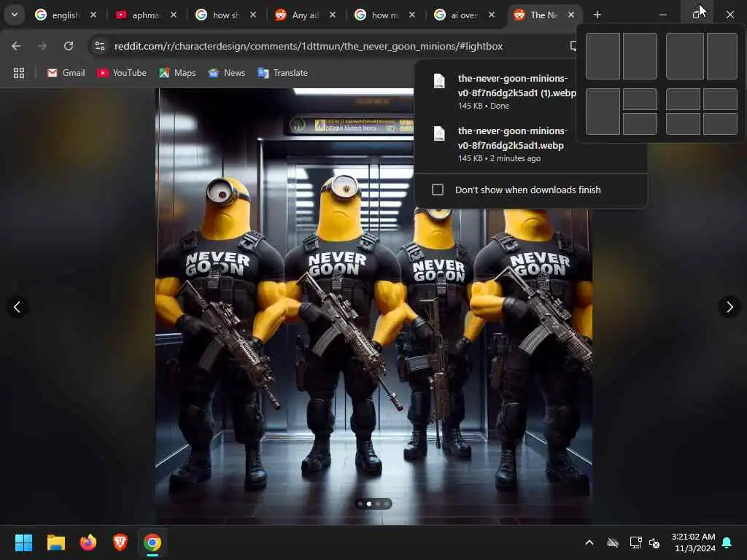Snap window to tall left pane of three-zone layout
747x560 pixels.
[x=603, y=112]
